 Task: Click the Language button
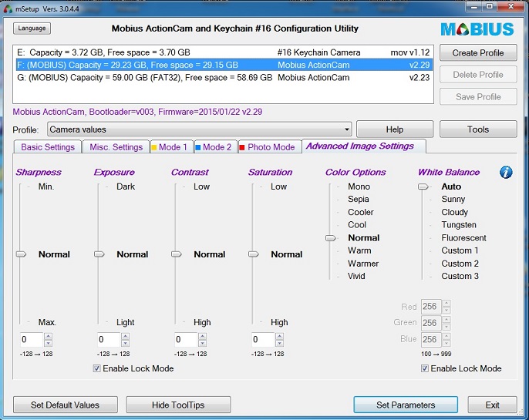pos(32,29)
